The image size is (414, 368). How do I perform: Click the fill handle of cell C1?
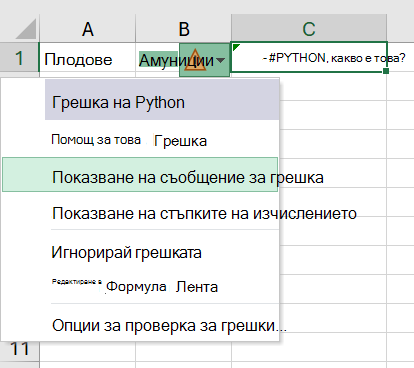click(386, 71)
